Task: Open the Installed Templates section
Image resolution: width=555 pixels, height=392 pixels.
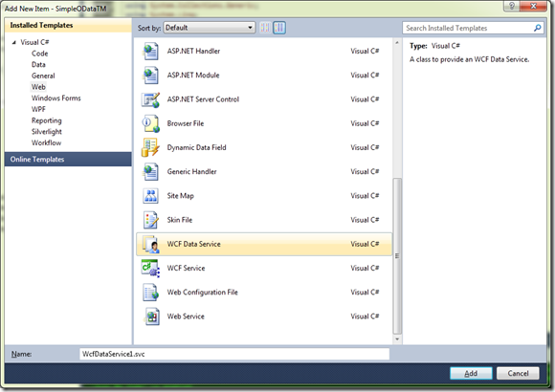Action: pyautogui.click(x=68, y=25)
